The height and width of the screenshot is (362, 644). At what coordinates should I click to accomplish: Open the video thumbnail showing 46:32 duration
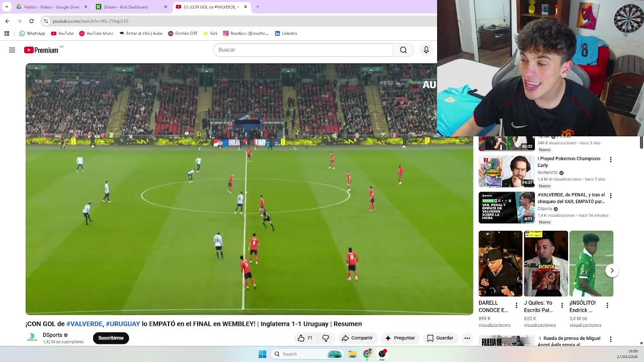click(x=507, y=143)
